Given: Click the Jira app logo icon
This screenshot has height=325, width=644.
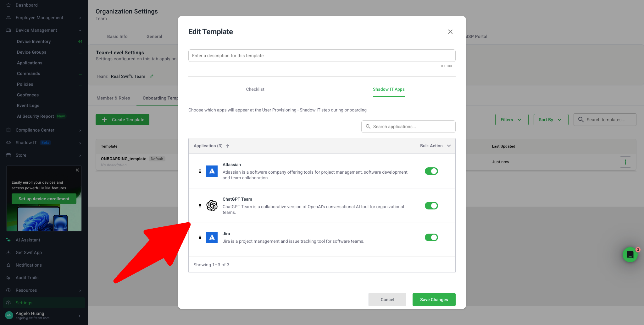Looking at the screenshot, I should coord(212,237).
